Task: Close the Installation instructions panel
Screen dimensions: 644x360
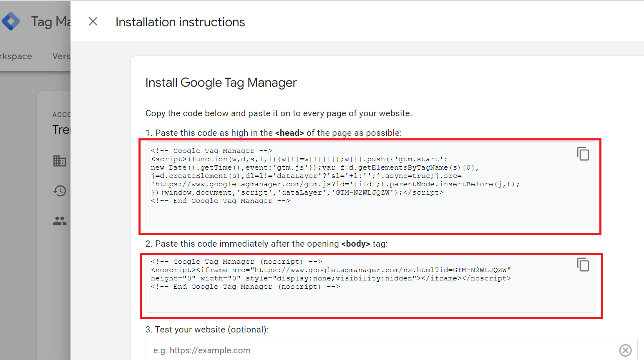Action: click(x=93, y=21)
